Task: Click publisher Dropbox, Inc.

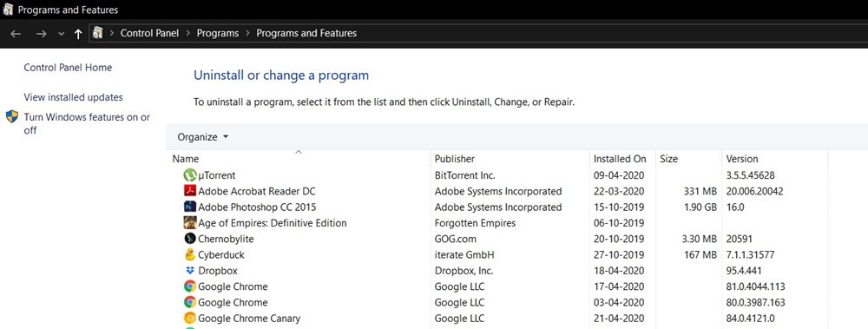Action: pos(464,271)
